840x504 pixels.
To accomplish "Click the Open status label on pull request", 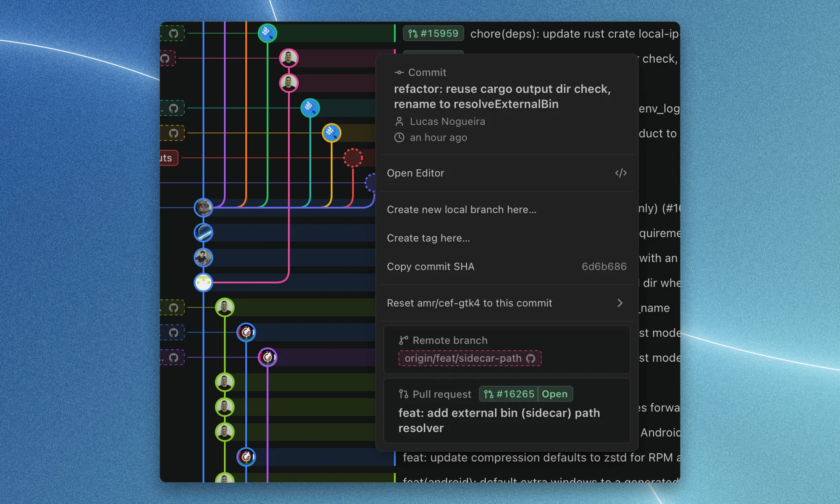I will tap(555, 394).
